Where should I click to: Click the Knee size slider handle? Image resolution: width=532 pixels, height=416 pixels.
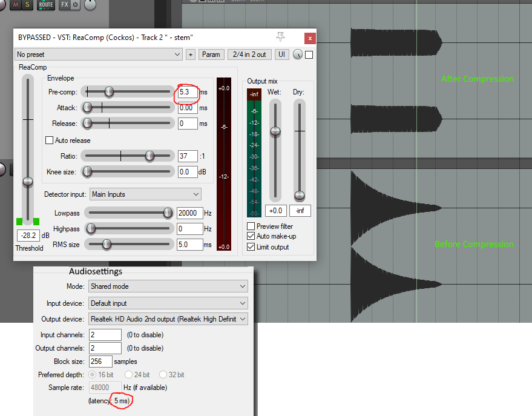[x=88, y=172]
